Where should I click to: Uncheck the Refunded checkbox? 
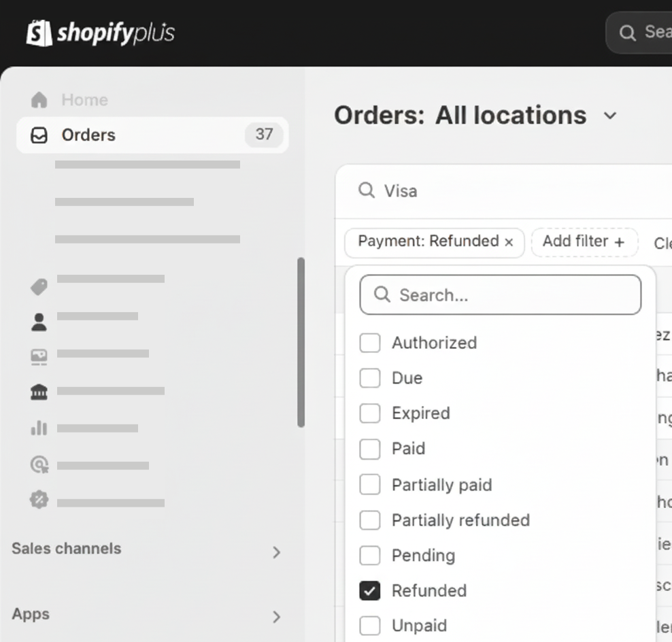[x=369, y=590]
